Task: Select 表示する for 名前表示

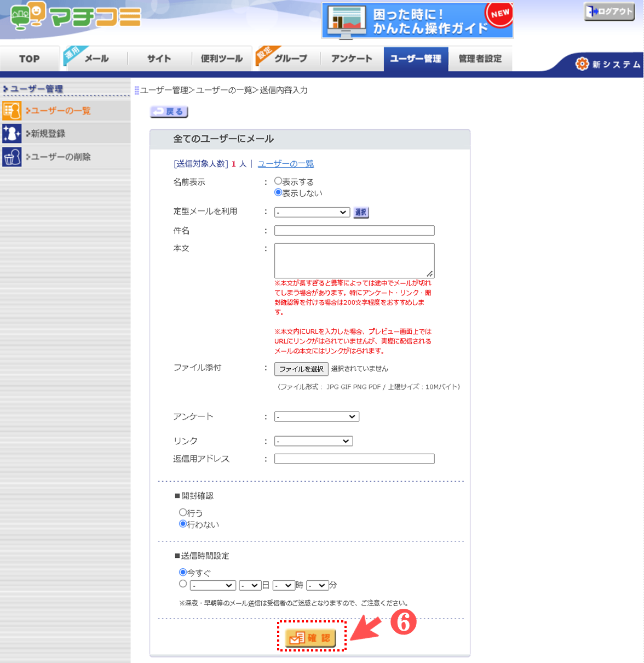Action: pos(278,181)
